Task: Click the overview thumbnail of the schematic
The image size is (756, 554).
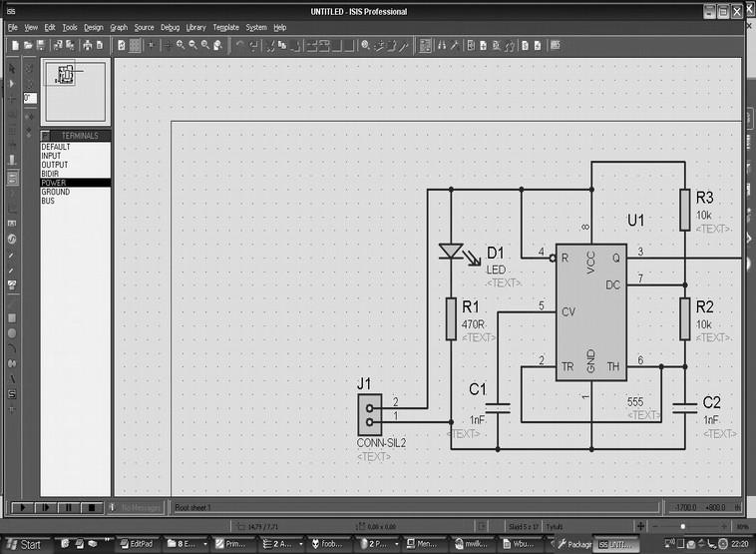Action: click(75, 91)
